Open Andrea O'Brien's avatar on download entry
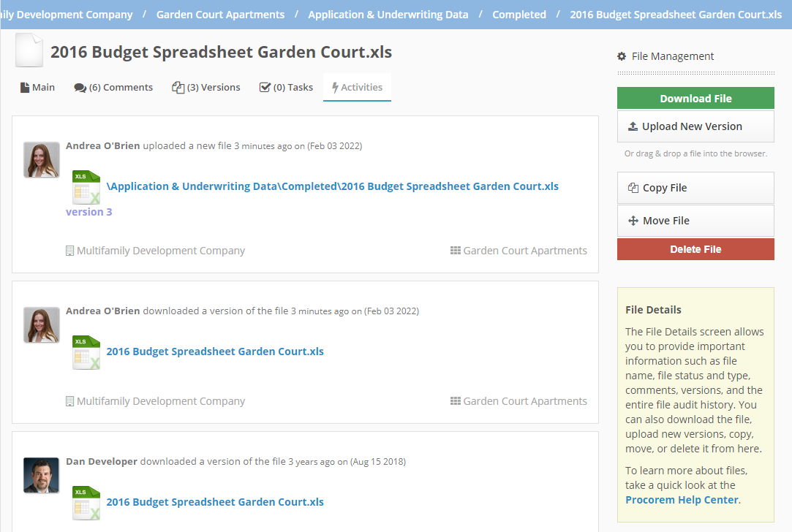This screenshot has height=532, width=792. coord(42,325)
